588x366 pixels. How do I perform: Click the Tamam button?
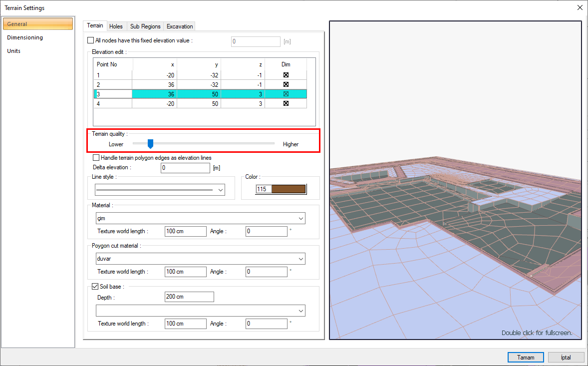point(526,358)
